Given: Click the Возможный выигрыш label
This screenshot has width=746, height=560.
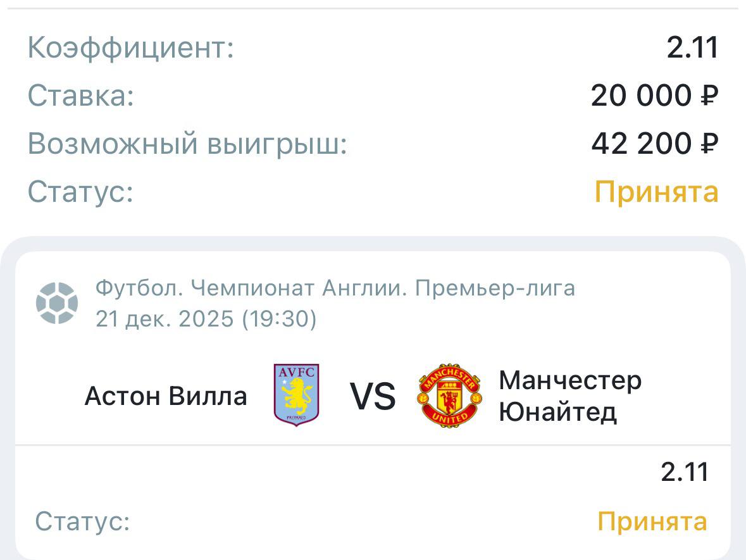Looking at the screenshot, I should point(188,144).
